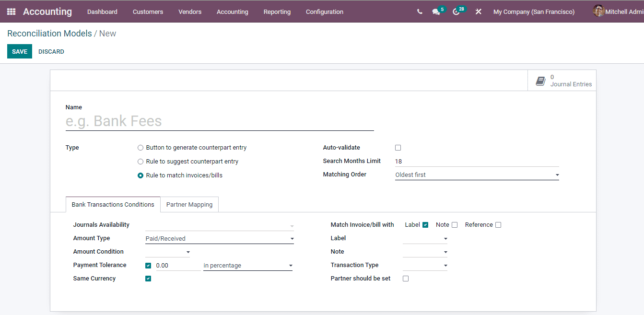Click the SAVE button

click(19, 51)
